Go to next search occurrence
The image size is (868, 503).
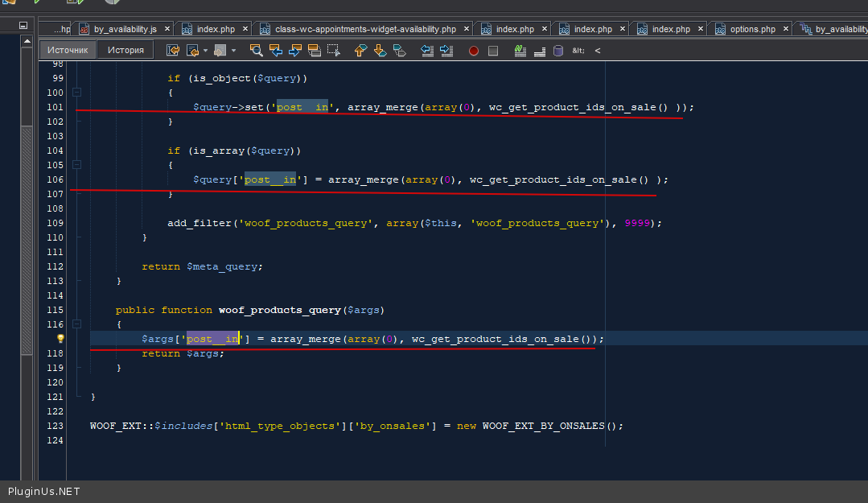point(294,51)
